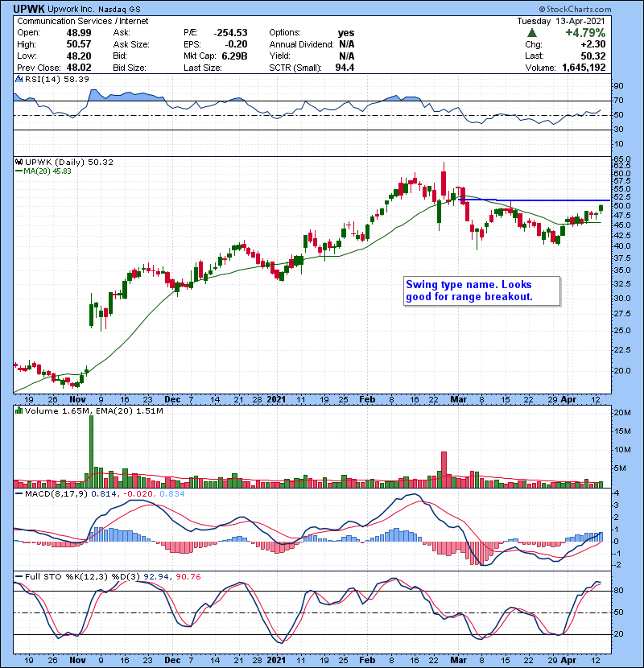Click the 'UPWK (Daily) 50.32' chart legend

coord(69,163)
